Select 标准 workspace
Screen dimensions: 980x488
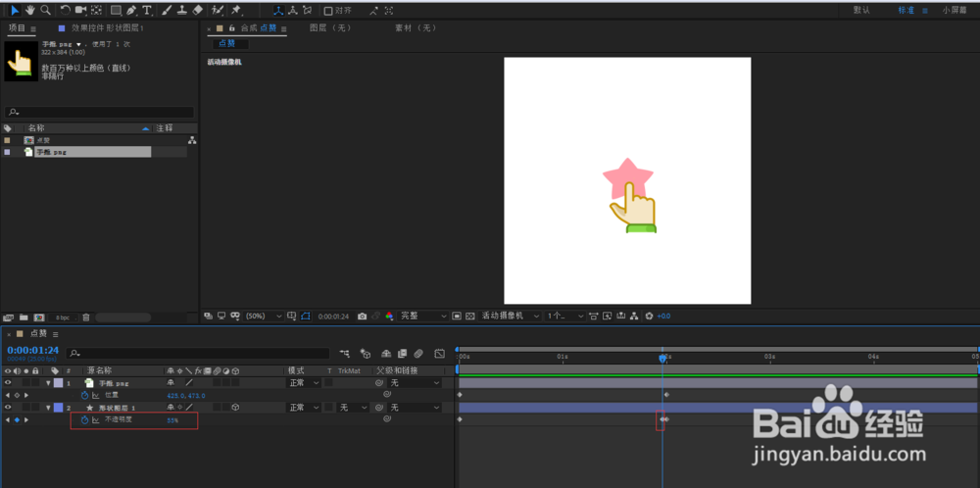(906, 10)
